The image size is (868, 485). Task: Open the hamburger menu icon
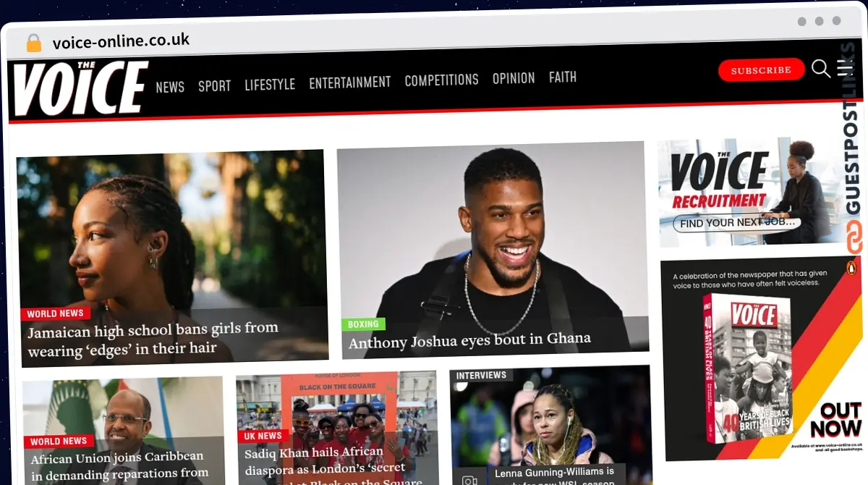pos(844,68)
